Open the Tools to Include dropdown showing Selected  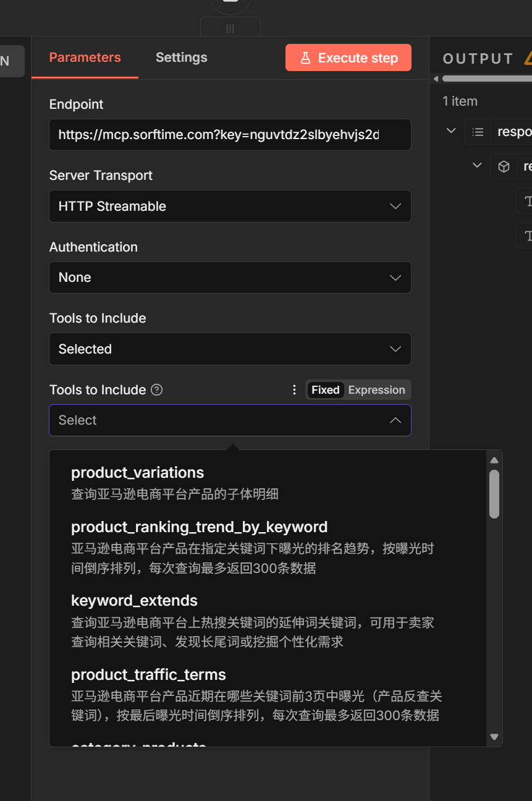tap(230, 349)
